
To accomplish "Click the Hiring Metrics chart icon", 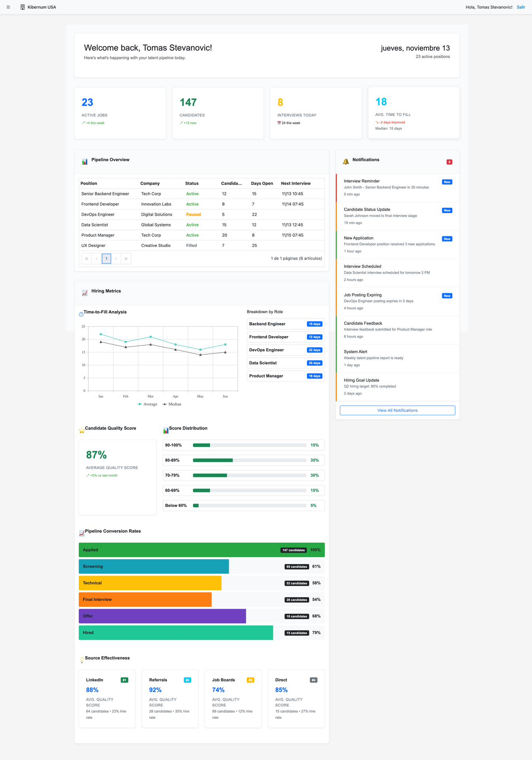I will [85, 293].
